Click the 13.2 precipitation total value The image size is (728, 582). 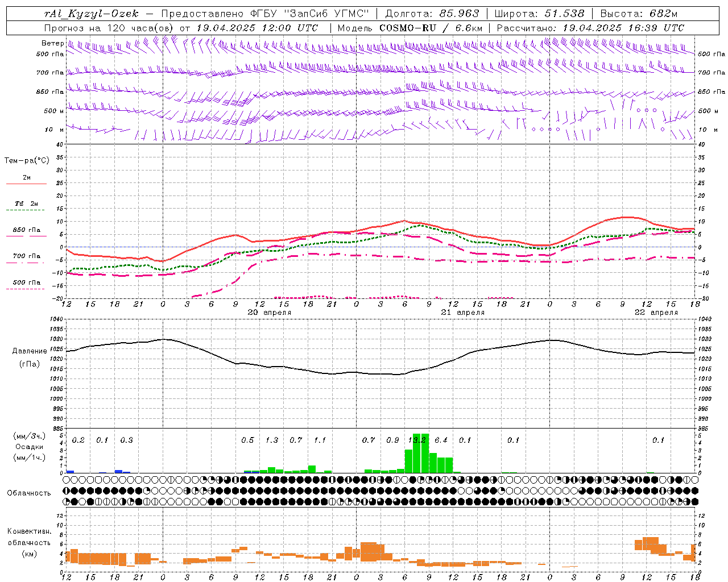tap(417, 440)
